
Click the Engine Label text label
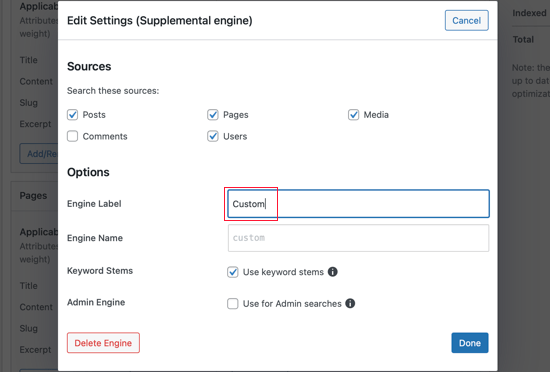click(x=94, y=204)
